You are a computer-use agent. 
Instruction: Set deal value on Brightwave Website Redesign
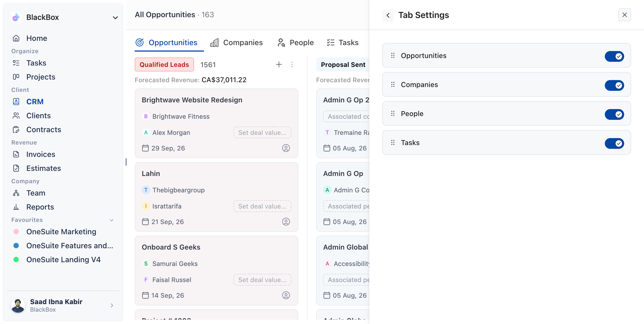(x=262, y=132)
